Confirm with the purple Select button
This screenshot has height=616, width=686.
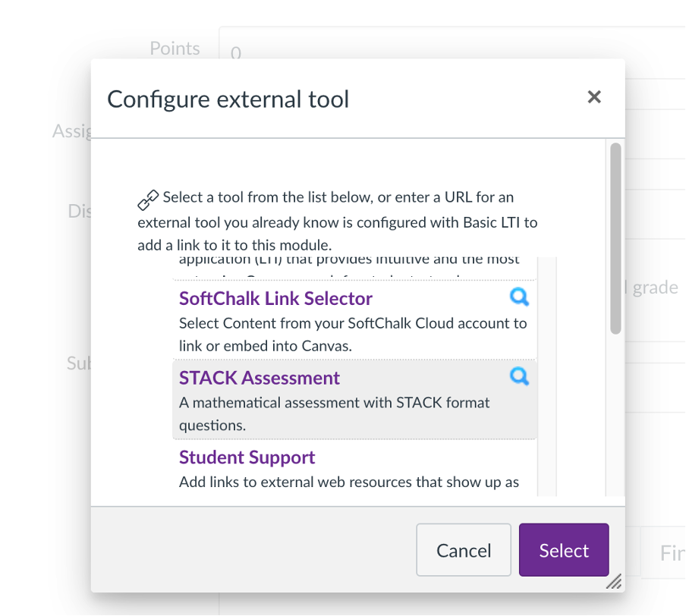(564, 550)
